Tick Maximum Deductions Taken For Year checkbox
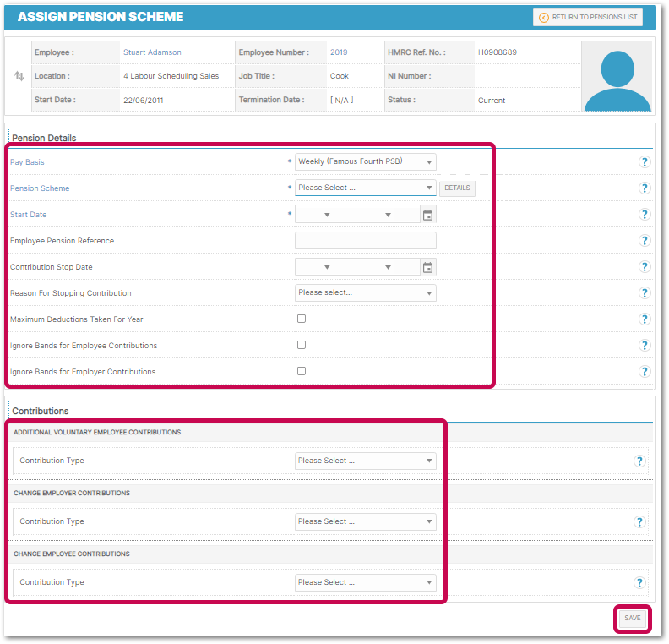 302,319
